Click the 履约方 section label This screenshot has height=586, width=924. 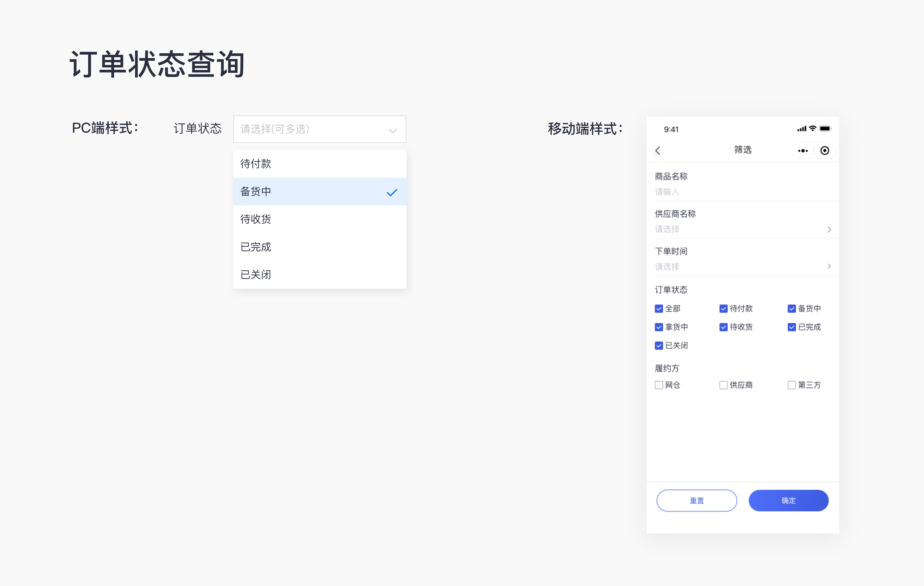[667, 368]
